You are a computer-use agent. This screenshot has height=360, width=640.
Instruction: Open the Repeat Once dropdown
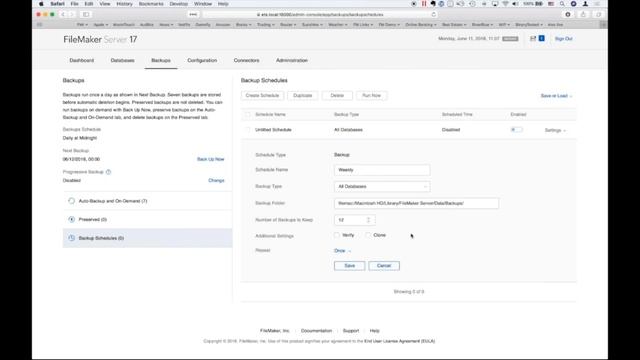tap(342, 251)
